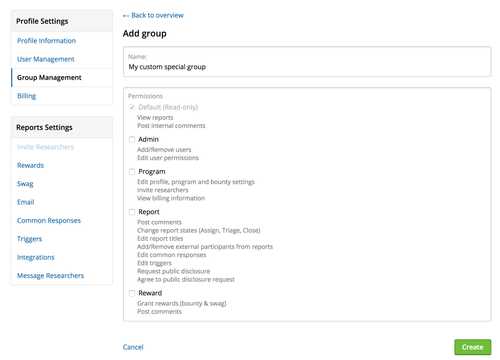The image size is (500, 360).
Task: Click the Program permission label
Action: pos(152,172)
